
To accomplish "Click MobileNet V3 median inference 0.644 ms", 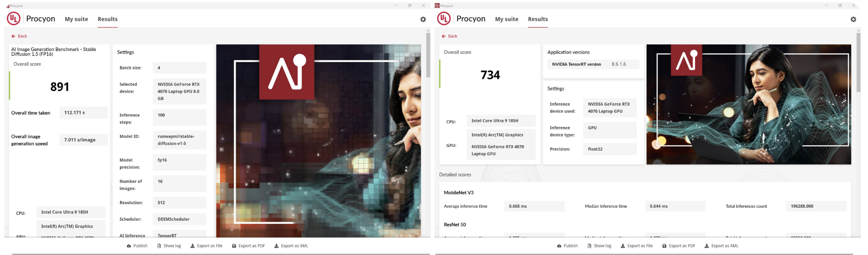I will 675,206.
